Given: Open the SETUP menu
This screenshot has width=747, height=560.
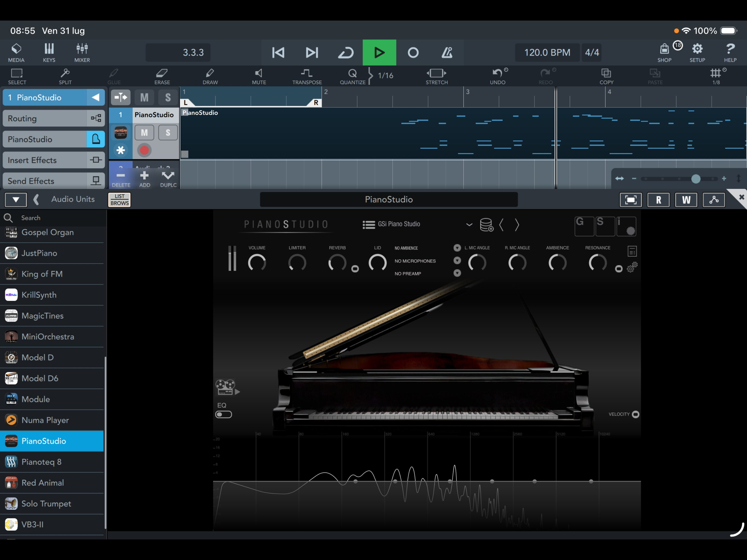Looking at the screenshot, I should [x=697, y=53].
